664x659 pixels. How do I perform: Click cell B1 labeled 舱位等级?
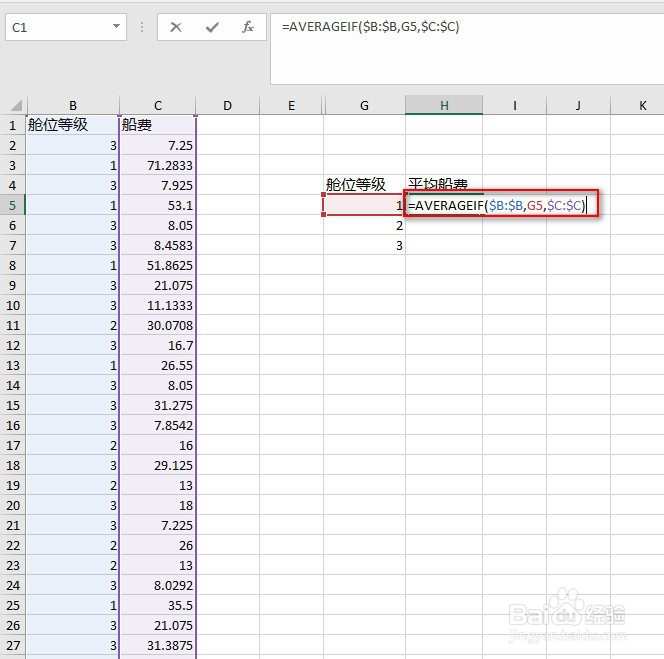pos(72,125)
